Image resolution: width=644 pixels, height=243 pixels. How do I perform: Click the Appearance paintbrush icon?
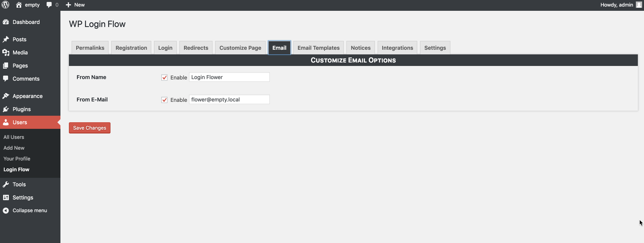pyautogui.click(x=6, y=96)
